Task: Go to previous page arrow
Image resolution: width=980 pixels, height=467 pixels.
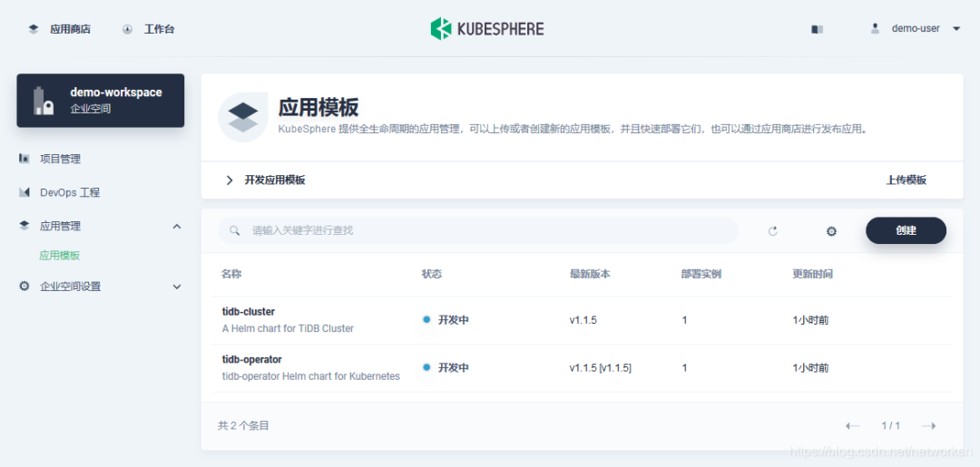Action: pos(852,426)
